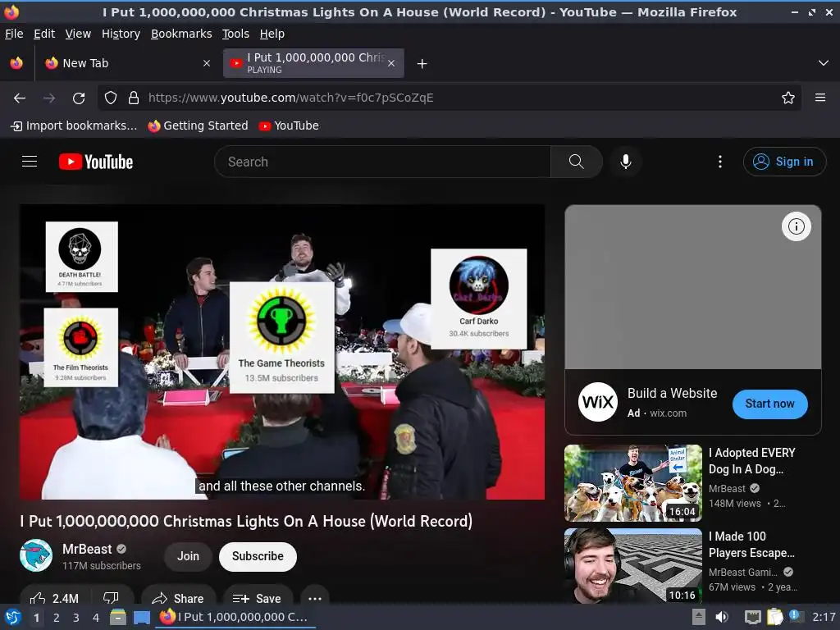Open the Edit menu
840x630 pixels.
point(44,34)
